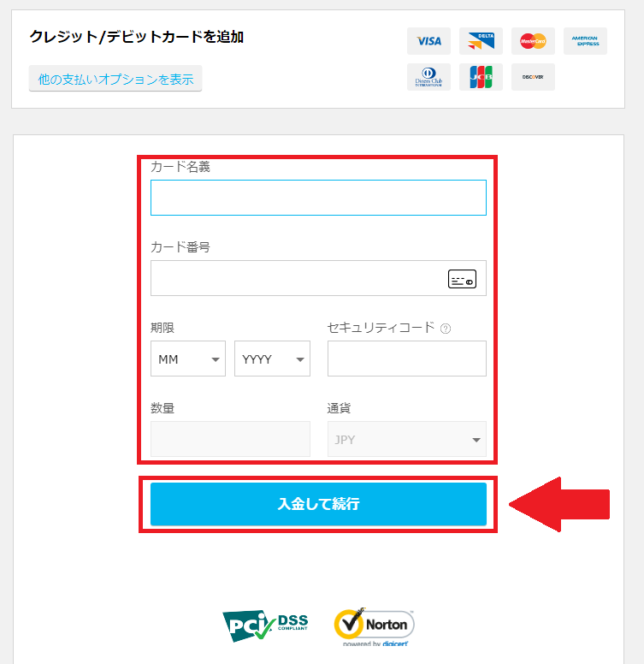The image size is (644, 664).
Task: Click the Delta card logo
Action: [481, 41]
